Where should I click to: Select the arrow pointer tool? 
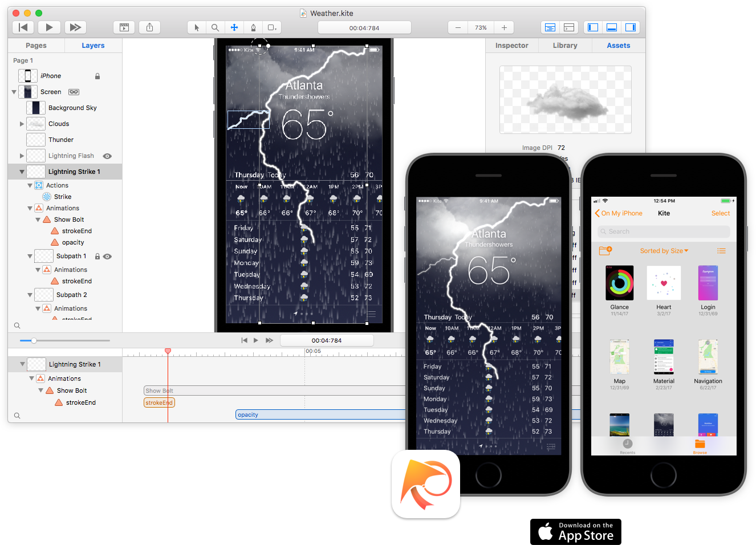197,27
